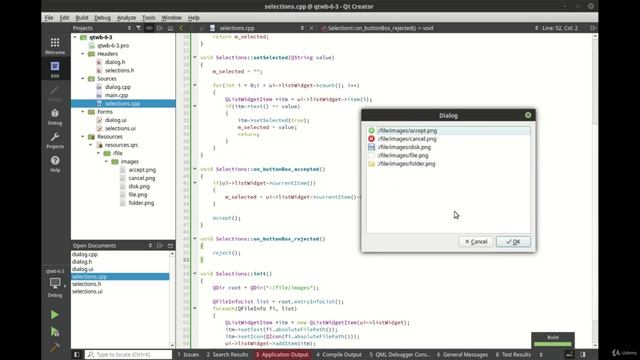
Task: Close the Open Documents panel
Action: pyautogui.click(x=170, y=245)
